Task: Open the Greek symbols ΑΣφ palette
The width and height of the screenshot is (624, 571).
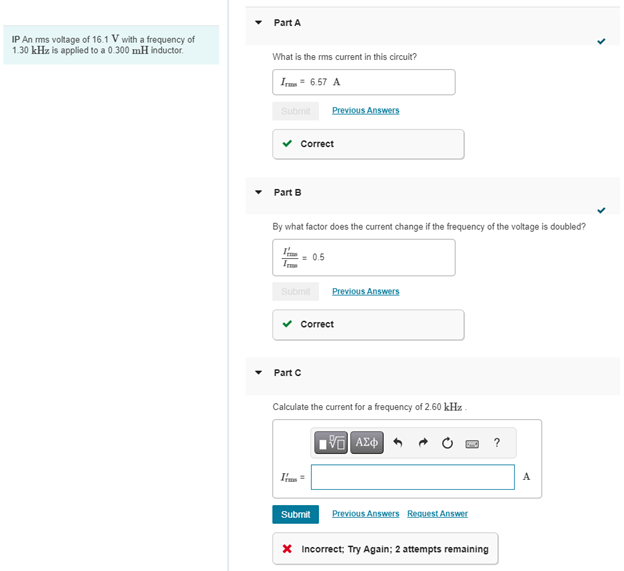Action: (x=367, y=442)
